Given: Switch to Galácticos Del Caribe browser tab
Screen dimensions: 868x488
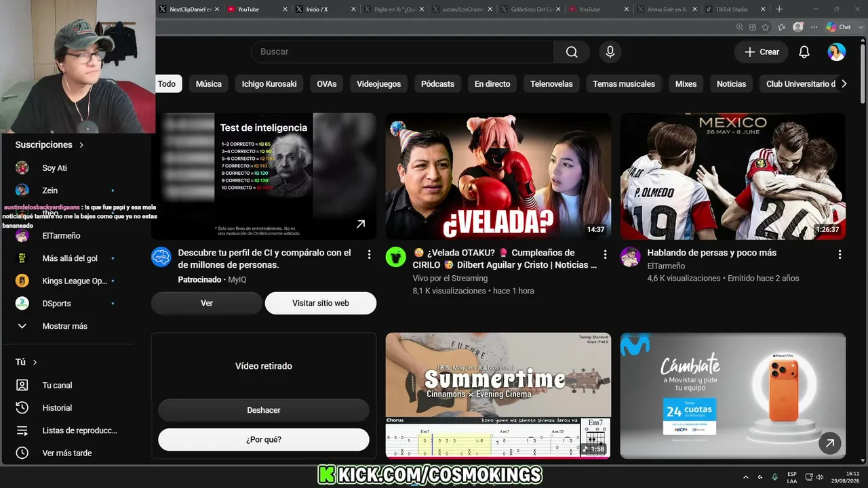Looking at the screenshot, I should 531,9.
